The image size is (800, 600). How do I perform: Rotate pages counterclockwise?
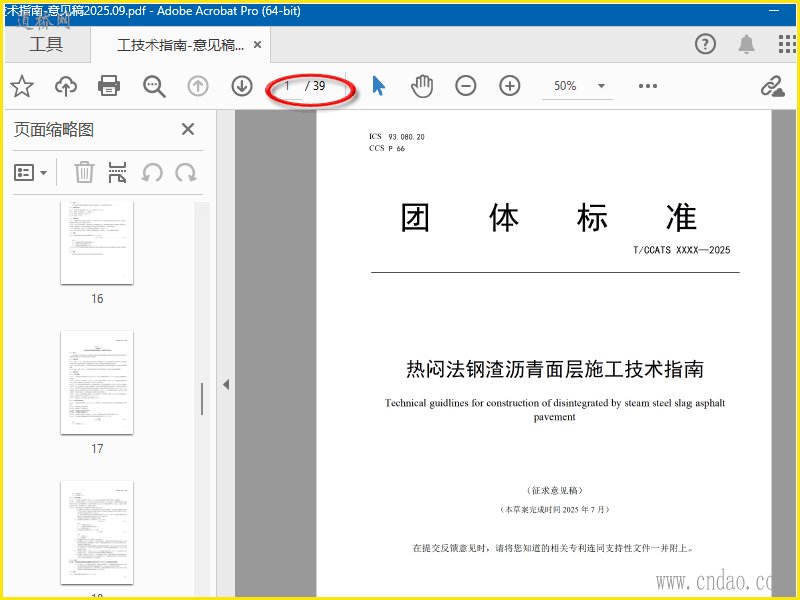[x=152, y=172]
